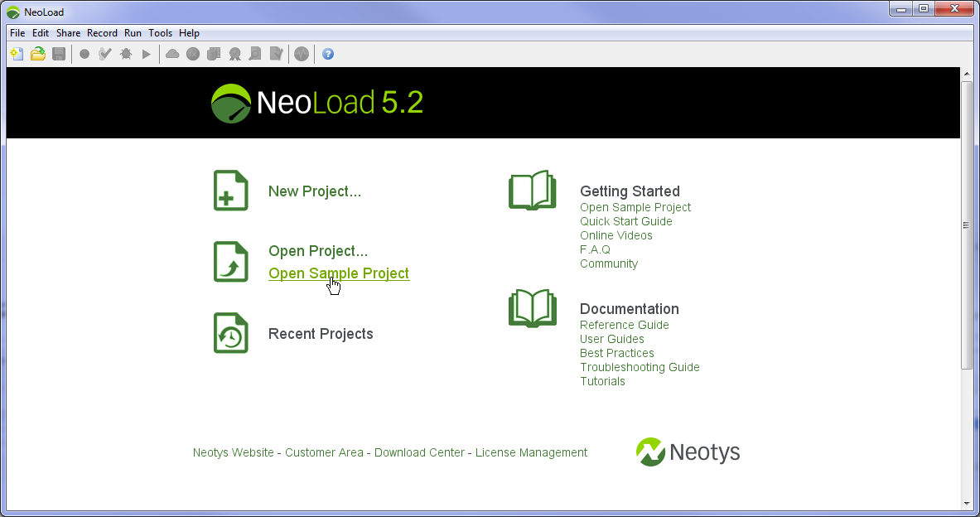
Task: Close the NeoLoad window
Action: tap(954, 9)
